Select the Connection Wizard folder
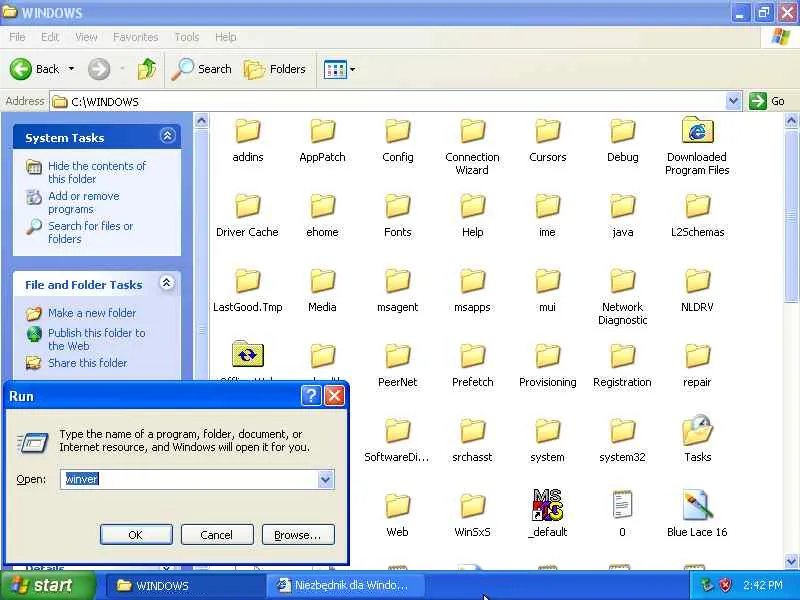 pyautogui.click(x=472, y=147)
